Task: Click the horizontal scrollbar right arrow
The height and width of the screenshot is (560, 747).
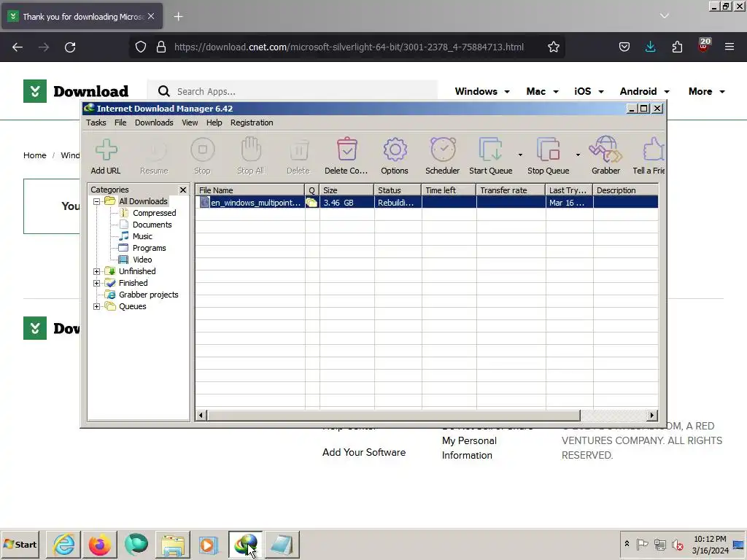Action: [652, 415]
